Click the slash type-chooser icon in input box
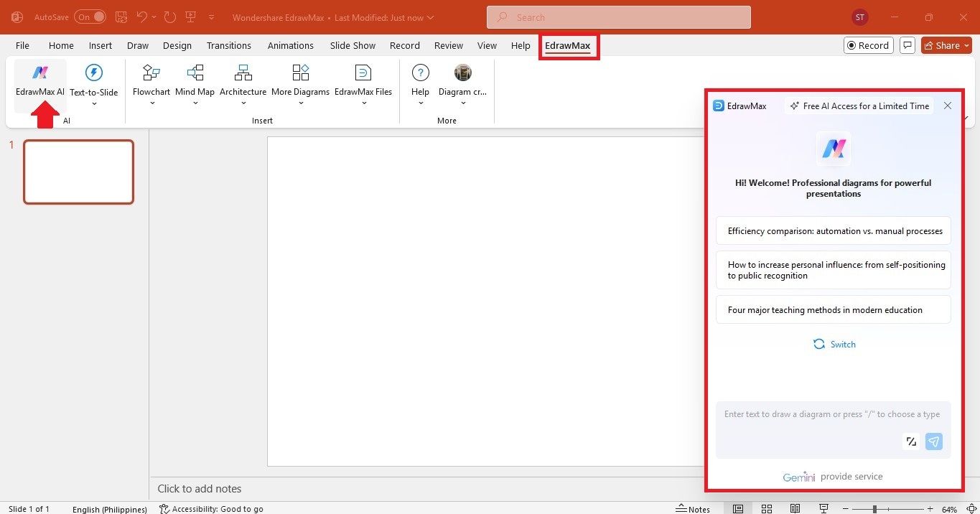980x514 pixels. (x=911, y=441)
